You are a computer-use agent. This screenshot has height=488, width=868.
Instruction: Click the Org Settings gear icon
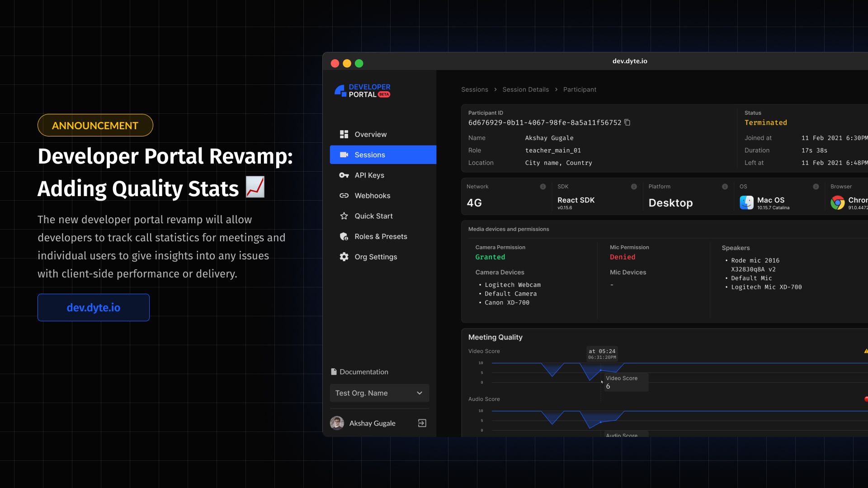tap(344, 257)
